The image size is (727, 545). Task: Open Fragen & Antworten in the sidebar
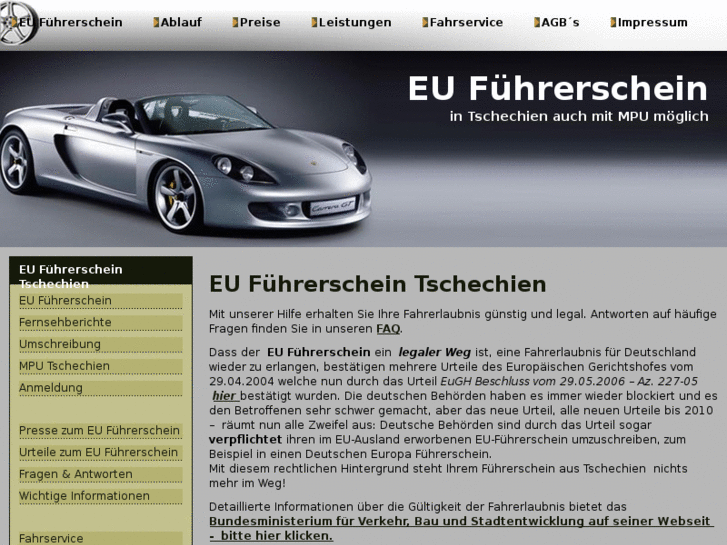(101, 474)
